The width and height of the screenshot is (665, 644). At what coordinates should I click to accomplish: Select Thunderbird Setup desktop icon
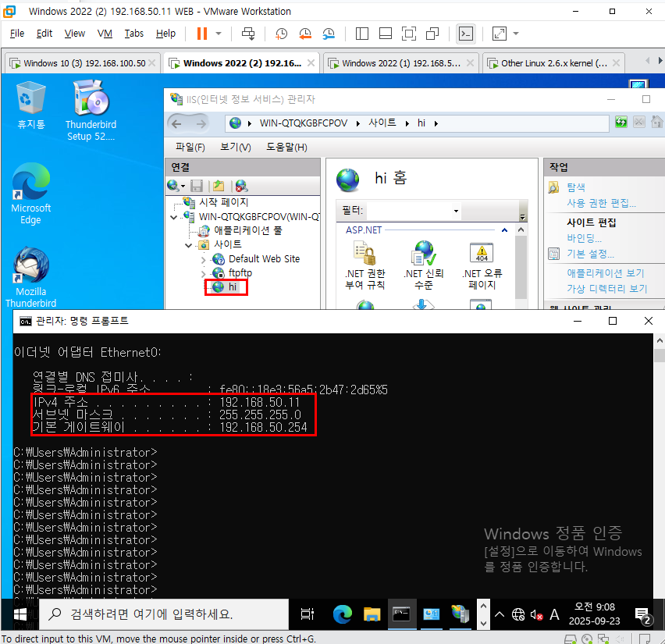(91, 110)
